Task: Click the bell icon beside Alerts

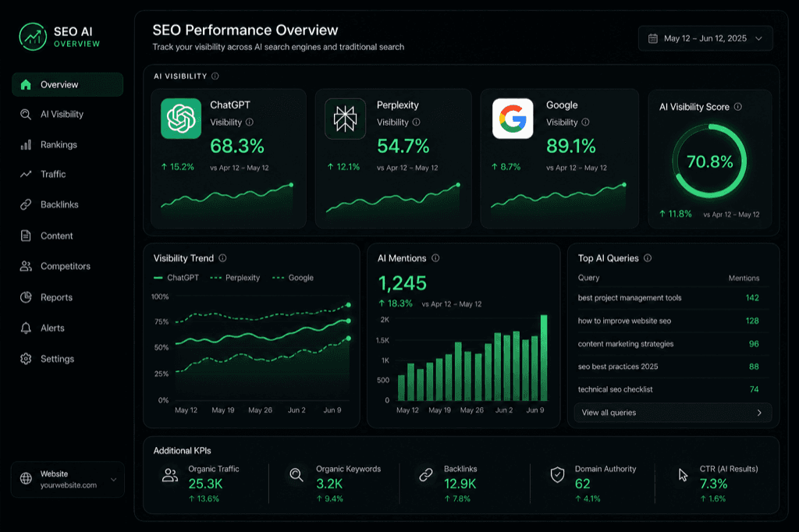Action: [26, 328]
